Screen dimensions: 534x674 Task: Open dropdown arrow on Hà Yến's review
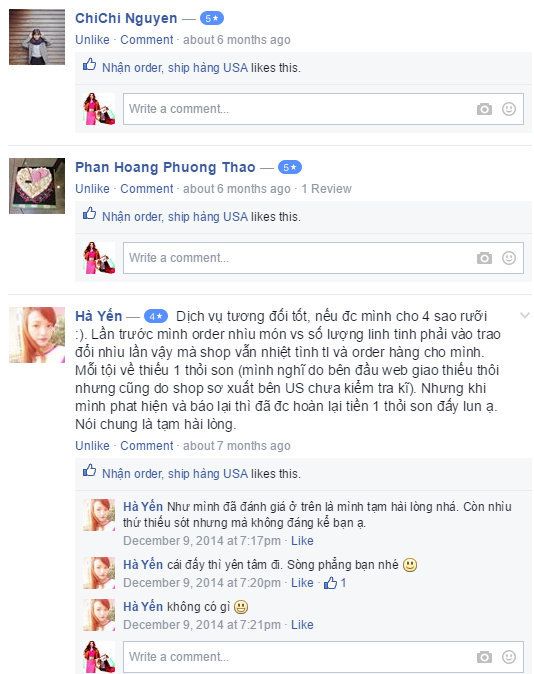(x=525, y=316)
